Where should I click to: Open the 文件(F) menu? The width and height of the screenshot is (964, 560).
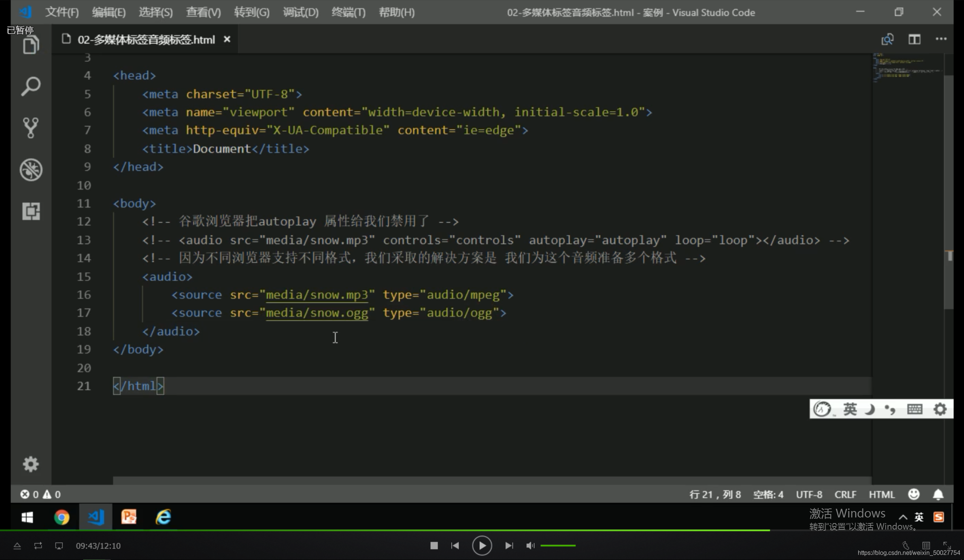point(62,13)
